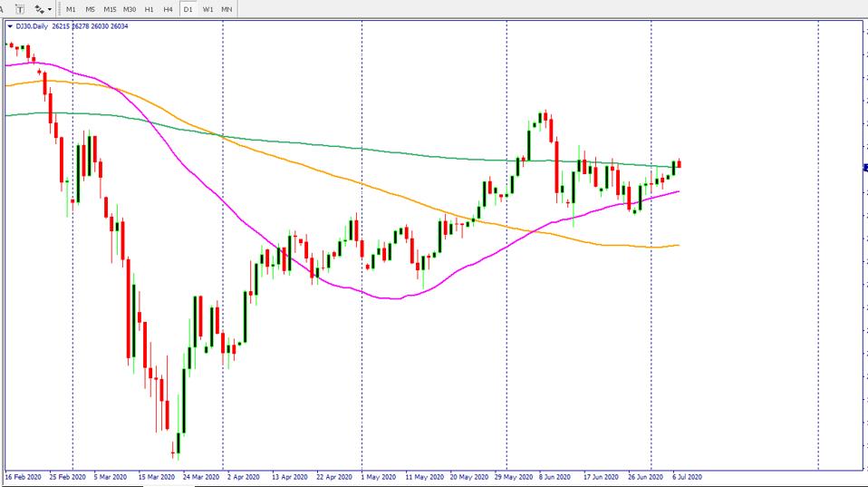Image resolution: width=868 pixels, height=487 pixels.
Task: Change the timeframe to H4
Action: 169,8
